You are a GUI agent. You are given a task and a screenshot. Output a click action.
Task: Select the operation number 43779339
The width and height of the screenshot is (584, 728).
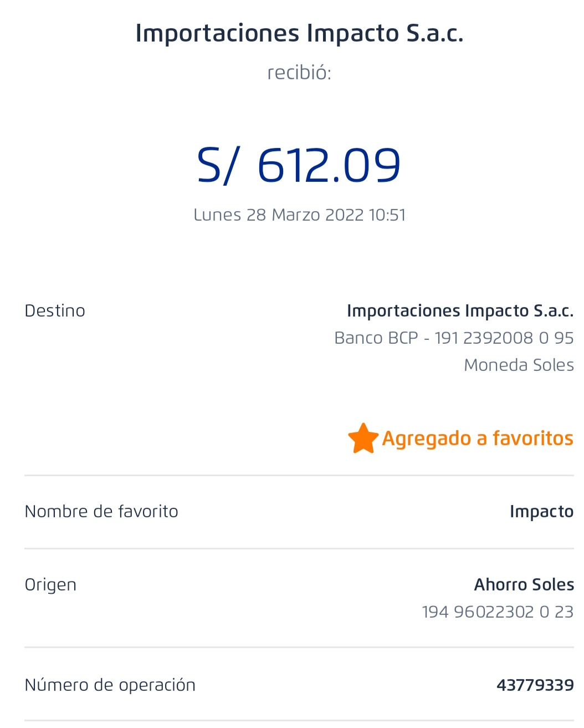(535, 685)
